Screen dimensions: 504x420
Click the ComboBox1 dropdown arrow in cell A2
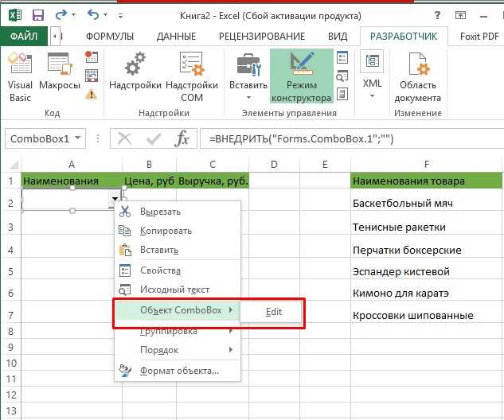point(115,199)
